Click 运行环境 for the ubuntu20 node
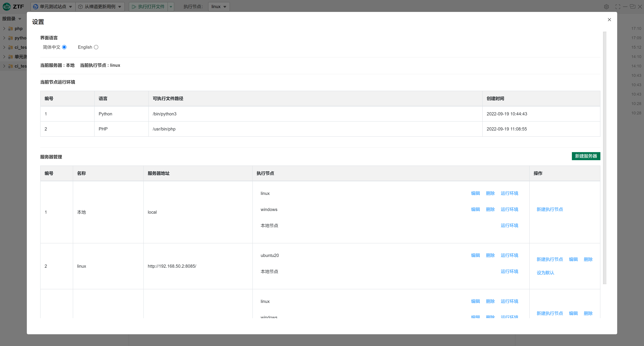Screen dimensions: 644x346 pyautogui.click(x=509, y=255)
